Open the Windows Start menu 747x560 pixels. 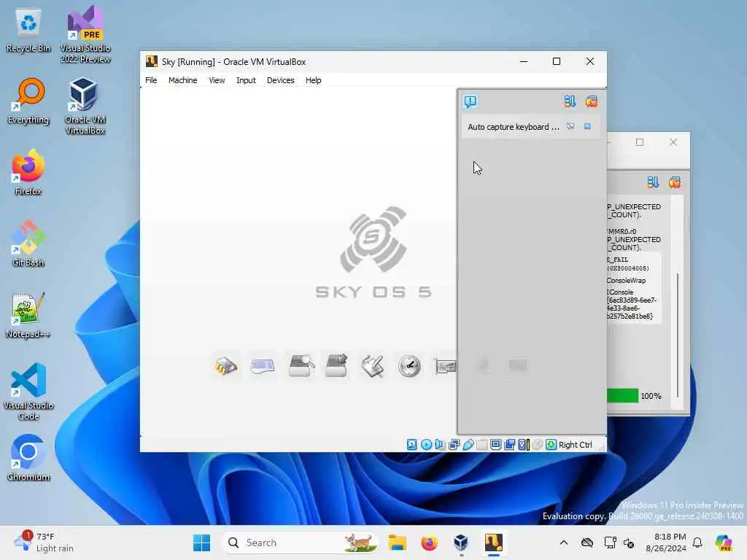coord(201,542)
